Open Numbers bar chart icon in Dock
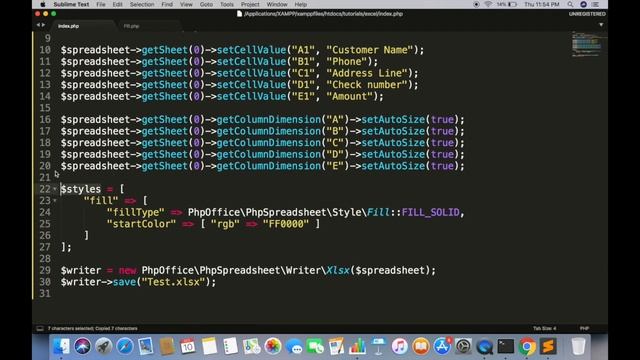 tap(358, 347)
